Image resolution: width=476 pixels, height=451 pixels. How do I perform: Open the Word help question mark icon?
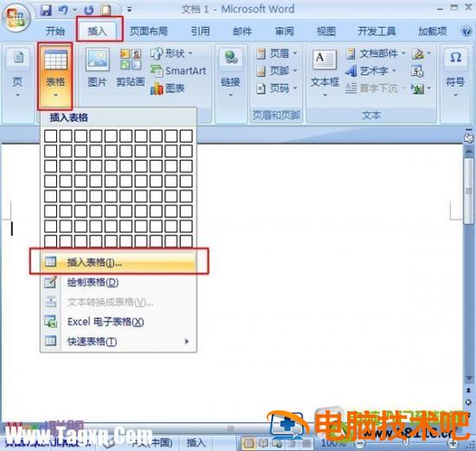click(x=466, y=31)
